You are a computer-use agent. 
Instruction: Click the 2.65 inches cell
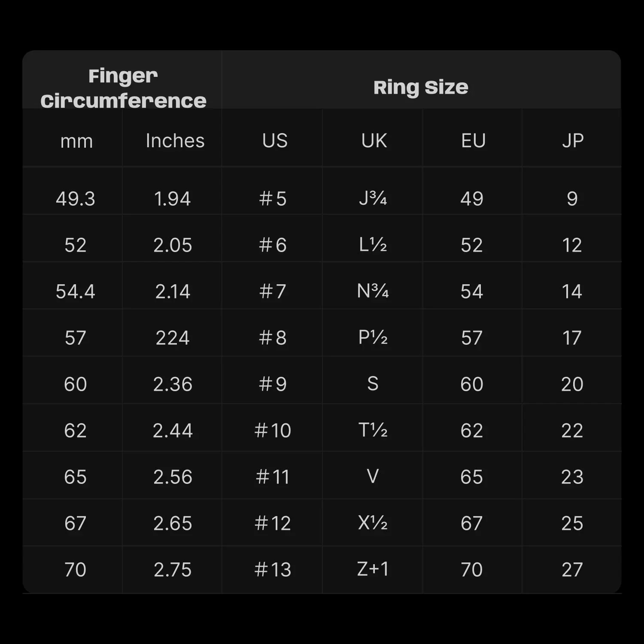[x=172, y=523]
